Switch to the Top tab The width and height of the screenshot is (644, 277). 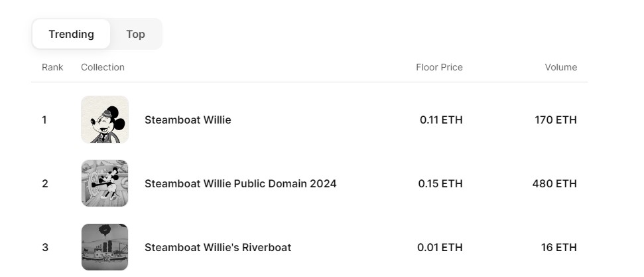click(135, 34)
